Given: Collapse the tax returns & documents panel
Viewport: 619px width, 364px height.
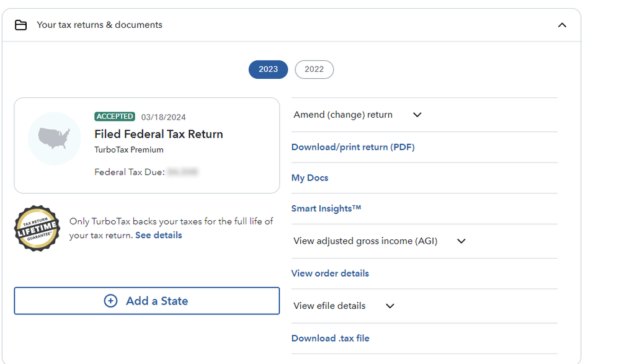Looking at the screenshot, I should [x=562, y=25].
